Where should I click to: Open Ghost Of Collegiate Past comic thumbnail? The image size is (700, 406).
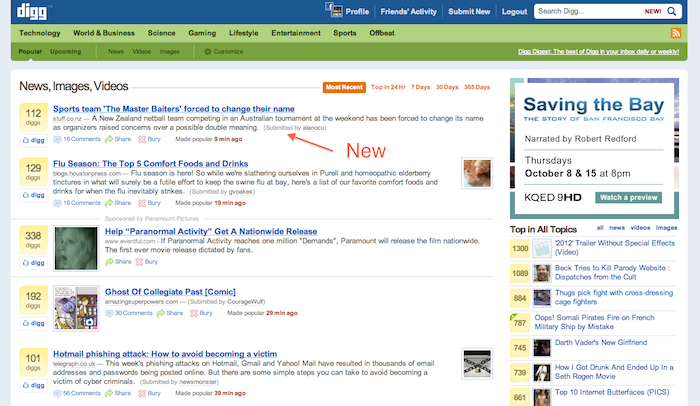76,308
